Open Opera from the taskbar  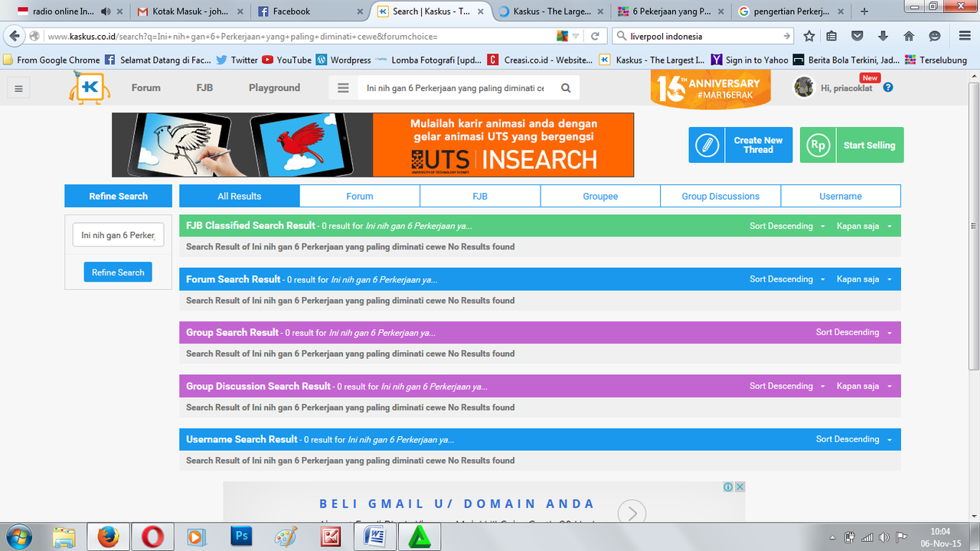point(153,537)
